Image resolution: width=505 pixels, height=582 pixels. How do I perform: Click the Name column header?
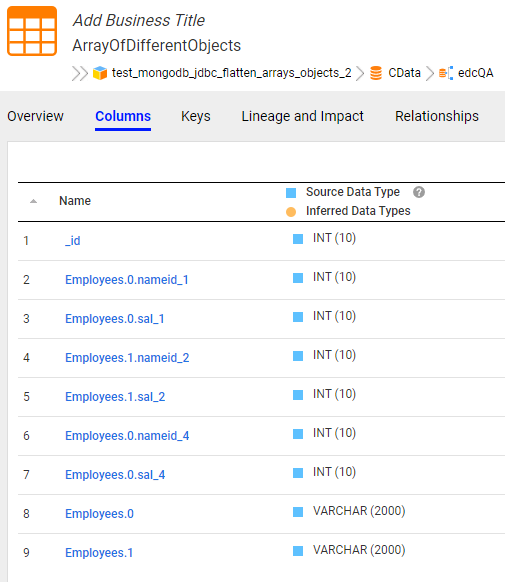click(75, 201)
